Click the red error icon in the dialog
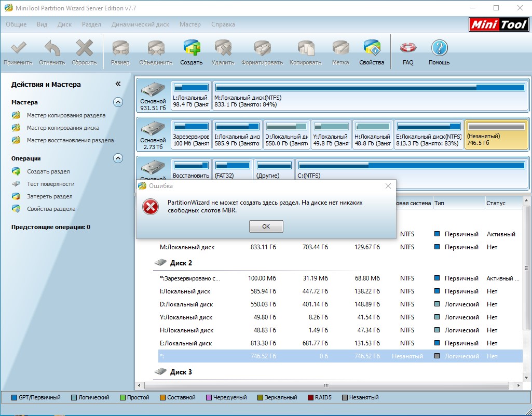 151,207
